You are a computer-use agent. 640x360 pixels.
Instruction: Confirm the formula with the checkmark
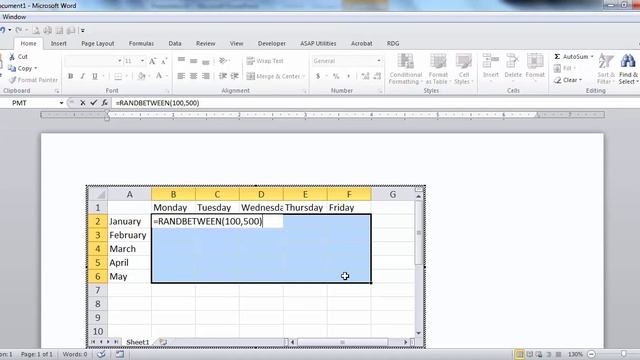tap(93, 103)
